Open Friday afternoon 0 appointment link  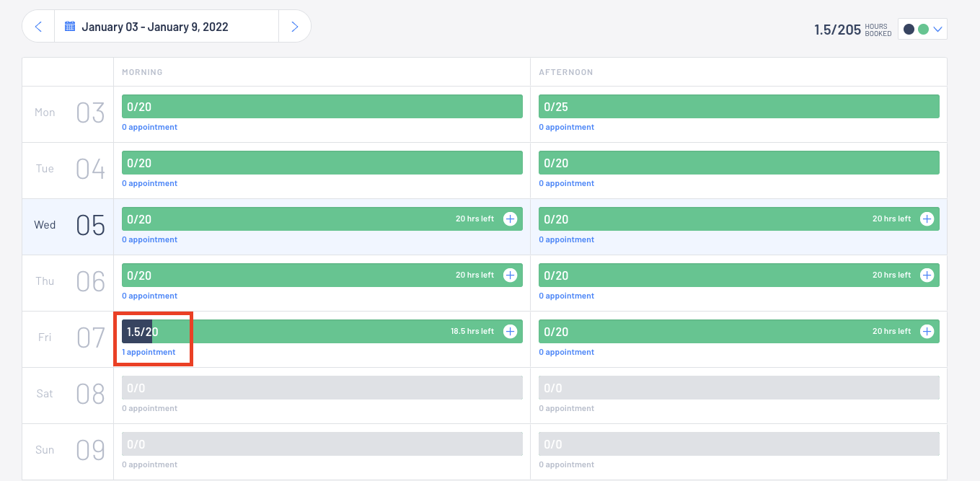tap(566, 352)
